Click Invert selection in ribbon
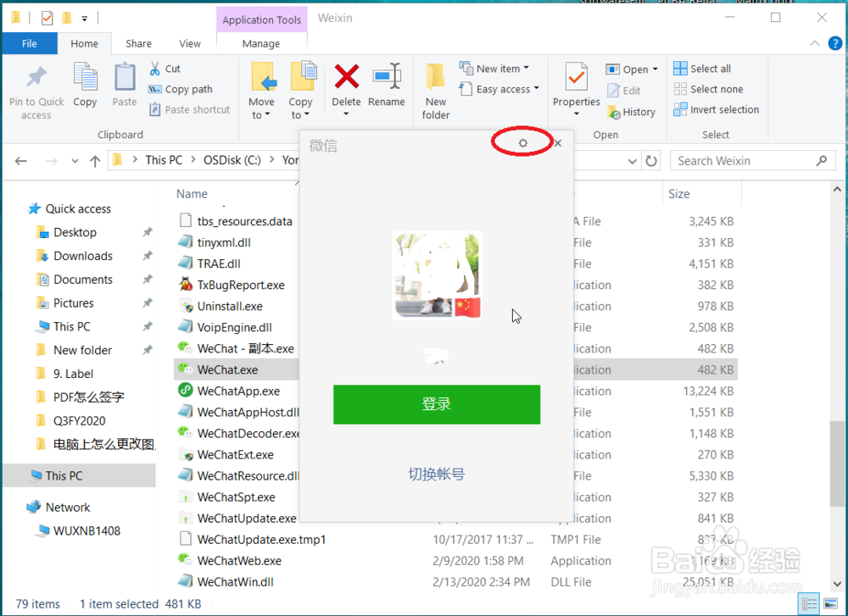The image size is (848, 616). 716,109
